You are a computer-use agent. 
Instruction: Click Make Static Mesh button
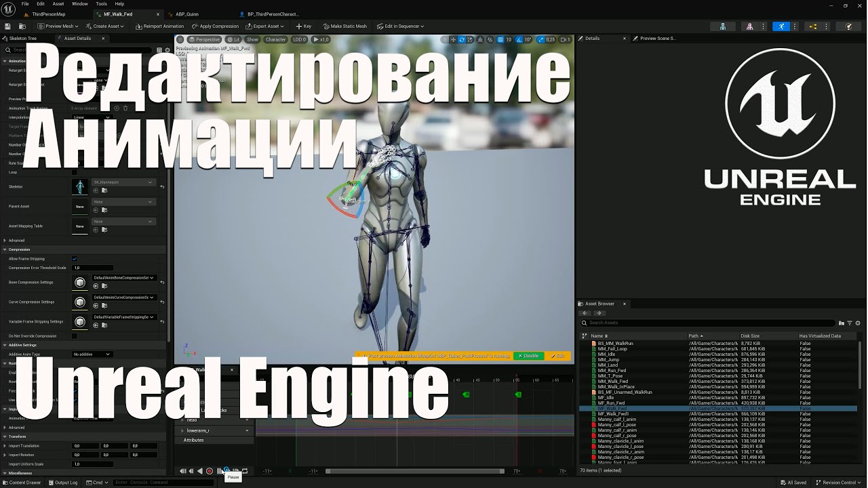345,26
